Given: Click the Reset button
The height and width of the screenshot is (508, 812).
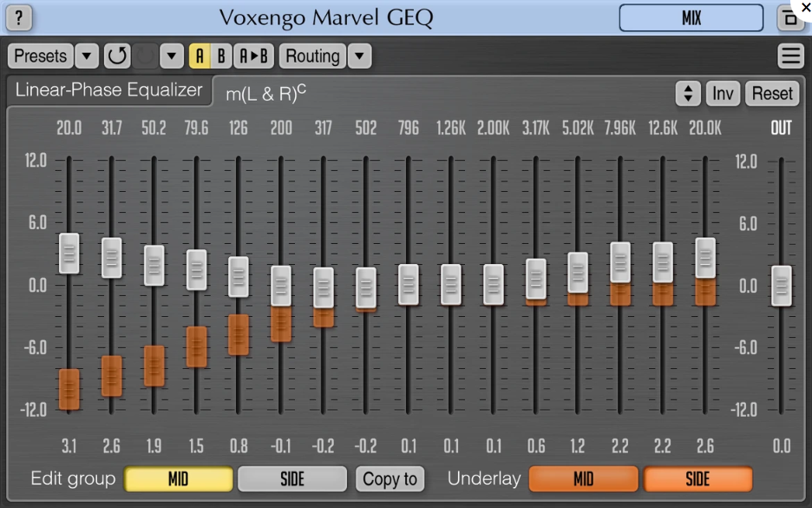Looking at the screenshot, I should tap(772, 94).
